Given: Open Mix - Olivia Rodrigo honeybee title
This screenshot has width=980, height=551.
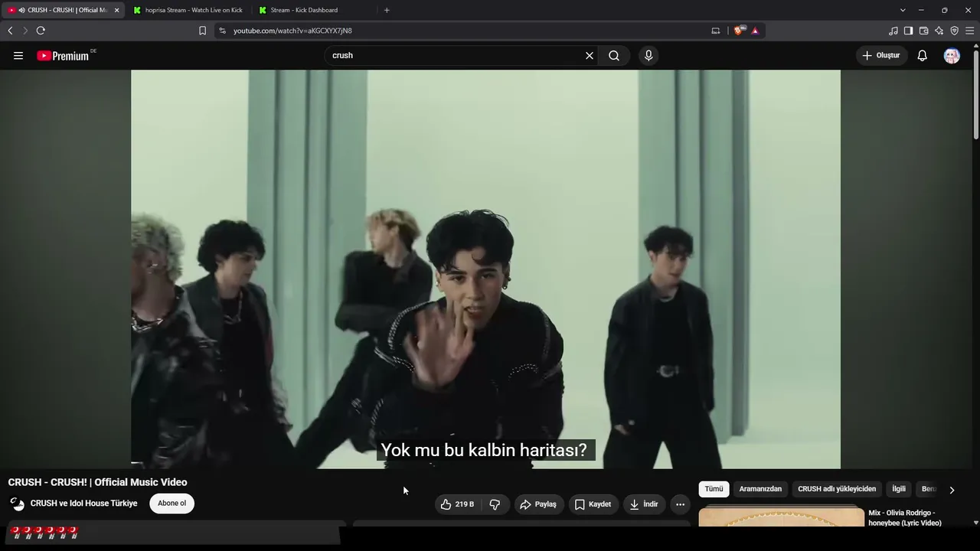Looking at the screenshot, I should pyautogui.click(x=905, y=518).
